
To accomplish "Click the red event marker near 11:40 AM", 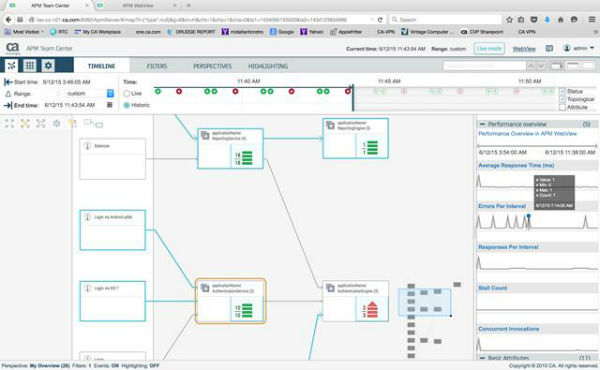I will pyautogui.click(x=235, y=91).
